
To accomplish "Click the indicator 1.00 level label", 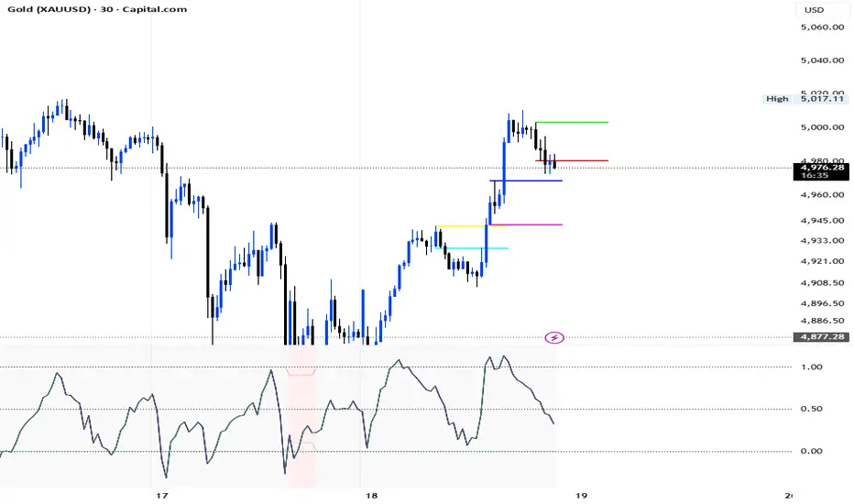I will 812,367.
